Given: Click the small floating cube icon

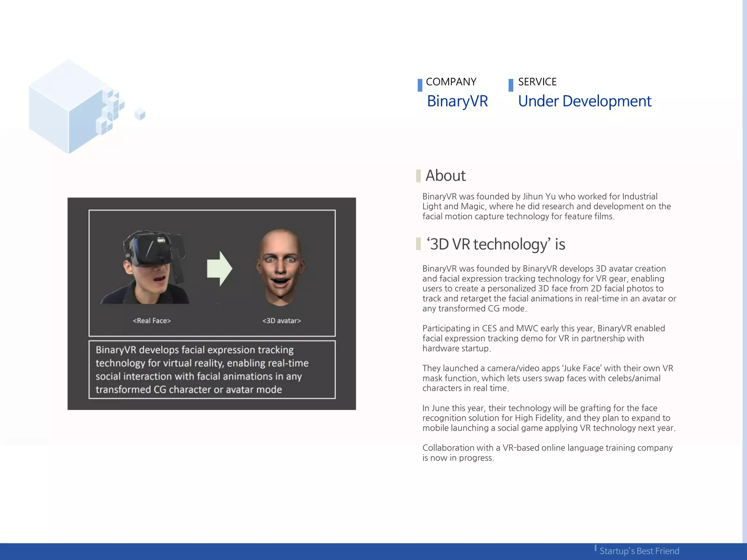Looking at the screenshot, I should pos(140,114).
